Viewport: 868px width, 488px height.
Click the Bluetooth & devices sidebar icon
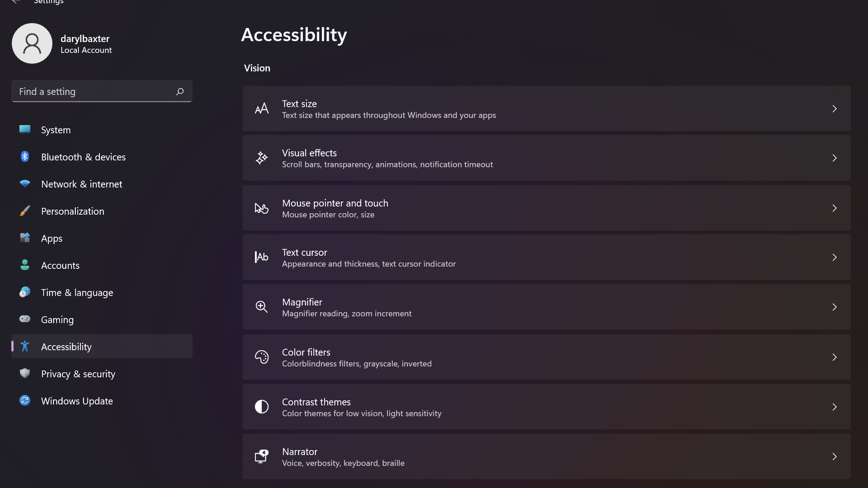point(25,157)
